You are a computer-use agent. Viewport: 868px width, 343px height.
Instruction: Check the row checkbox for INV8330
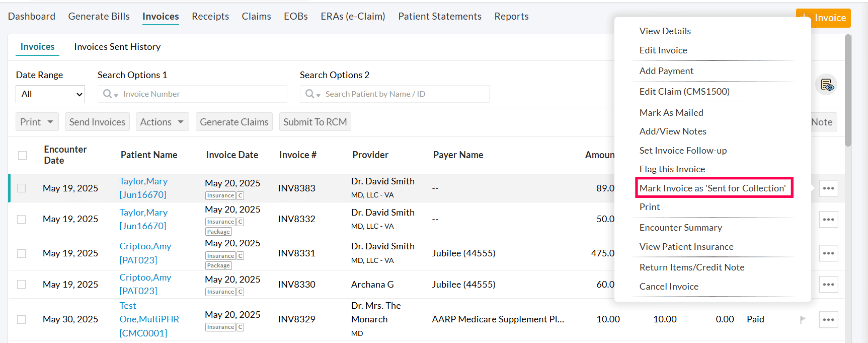[x=21, y=285]
